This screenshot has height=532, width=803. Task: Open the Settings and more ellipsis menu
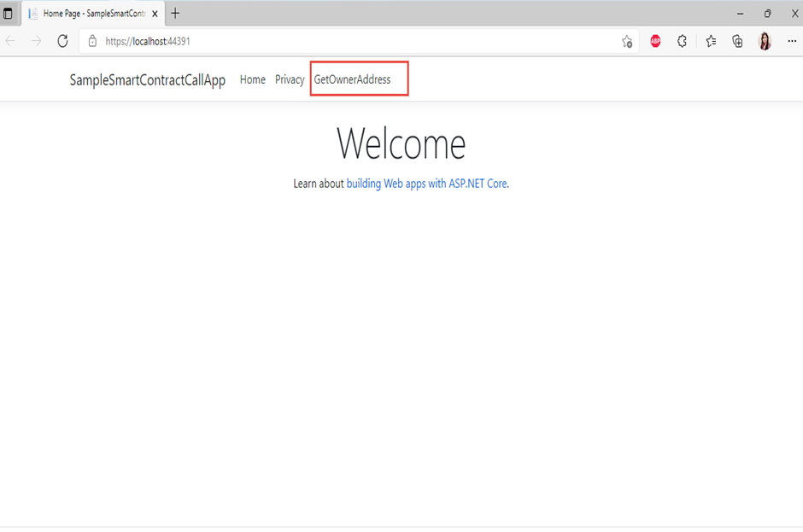[792, 40]
